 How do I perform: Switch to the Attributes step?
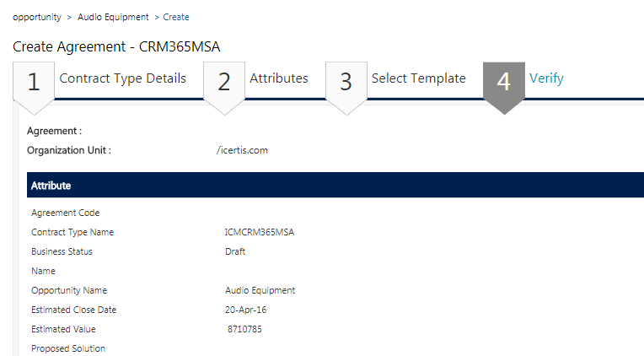pos(279,78)
